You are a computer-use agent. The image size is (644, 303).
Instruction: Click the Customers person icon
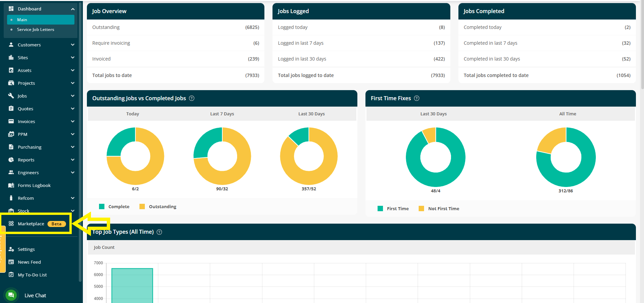pyautogui.click(x=11, y=45)
